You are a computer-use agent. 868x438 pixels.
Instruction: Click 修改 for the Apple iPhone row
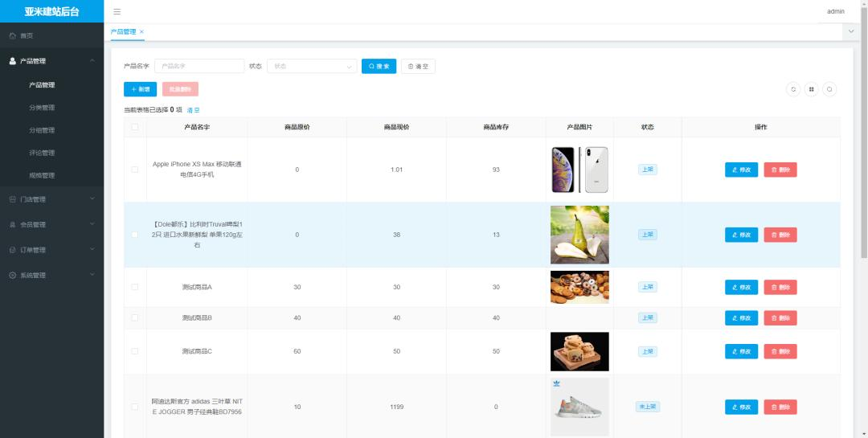[741, 170]
